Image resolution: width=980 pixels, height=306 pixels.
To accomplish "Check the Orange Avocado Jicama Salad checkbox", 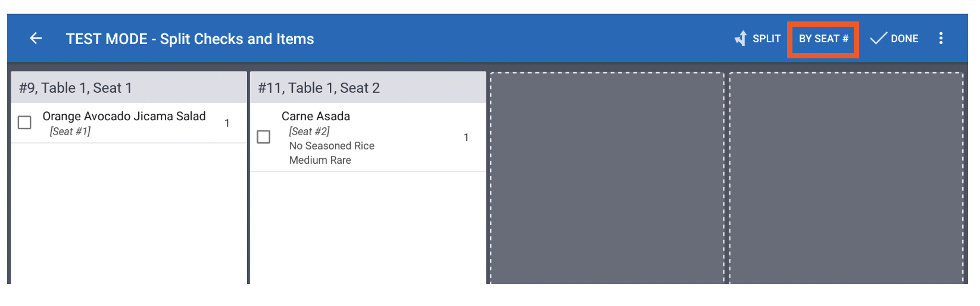I will (x=24, y=123).
